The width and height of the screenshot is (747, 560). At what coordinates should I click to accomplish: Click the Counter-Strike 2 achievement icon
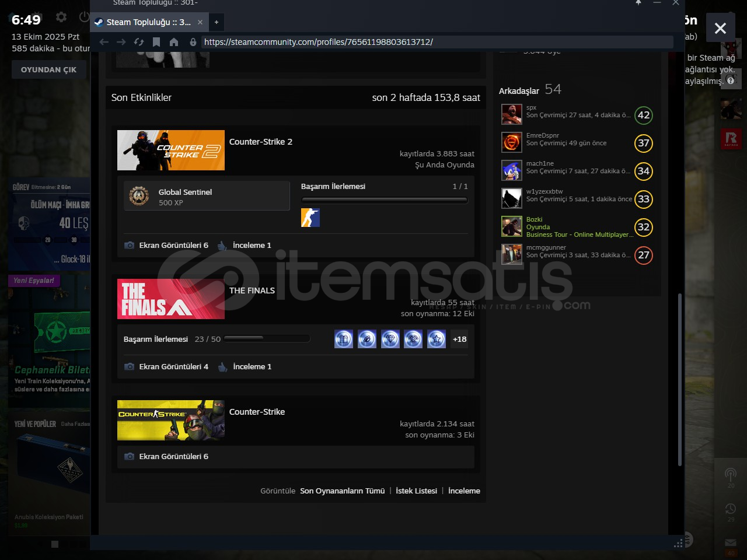coord(310,218)
